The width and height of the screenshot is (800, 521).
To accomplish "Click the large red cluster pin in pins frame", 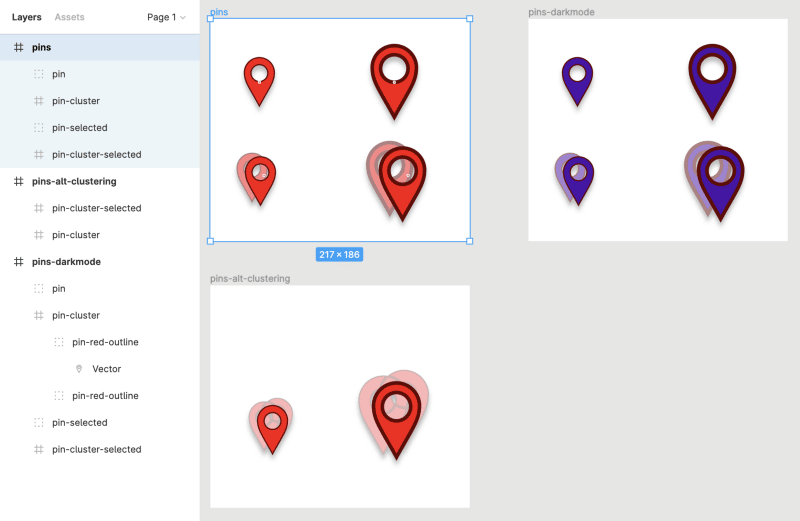I will (x=396, y=181).
